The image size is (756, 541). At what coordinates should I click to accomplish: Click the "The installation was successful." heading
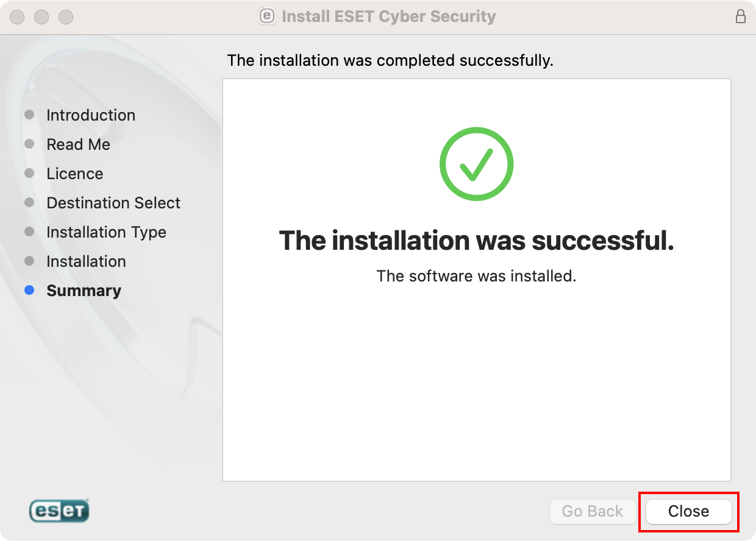(x=476, y=241)
